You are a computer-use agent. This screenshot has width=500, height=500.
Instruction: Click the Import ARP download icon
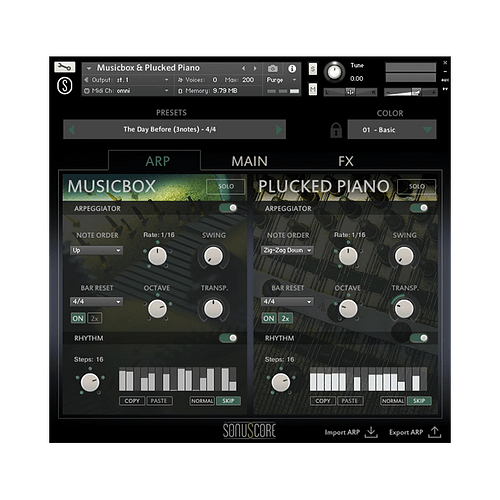click(371, 432)
